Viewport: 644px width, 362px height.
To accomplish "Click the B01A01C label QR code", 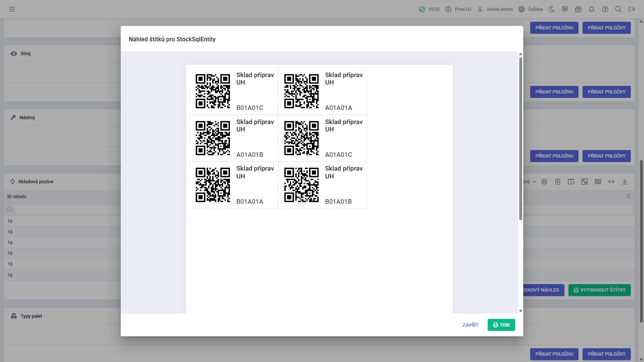I will (x=213, y=91).
